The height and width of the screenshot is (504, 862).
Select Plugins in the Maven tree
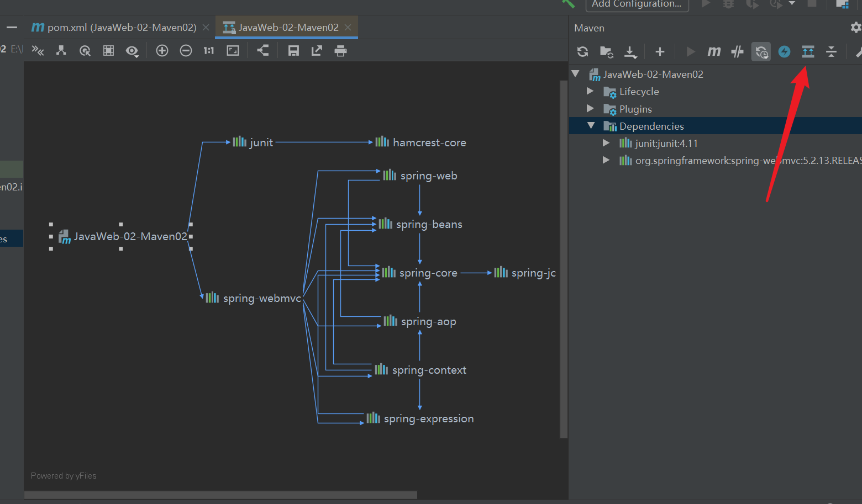pyautogui.click(x=635, y=109)
